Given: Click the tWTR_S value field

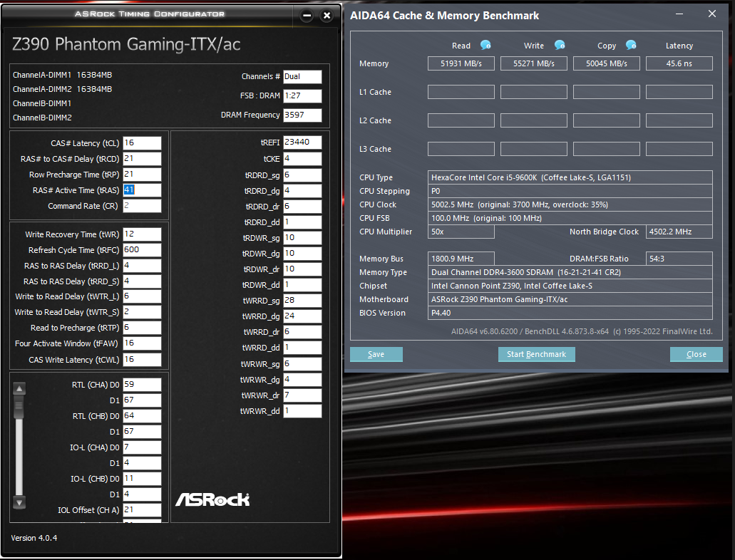Looking at the screenshot, I should 142,312.
